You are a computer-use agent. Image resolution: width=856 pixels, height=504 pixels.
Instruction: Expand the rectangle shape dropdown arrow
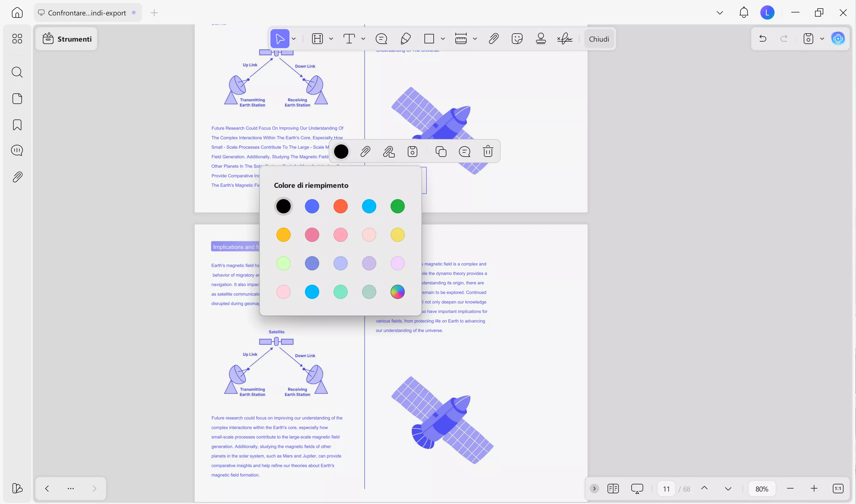click(443, 39)
